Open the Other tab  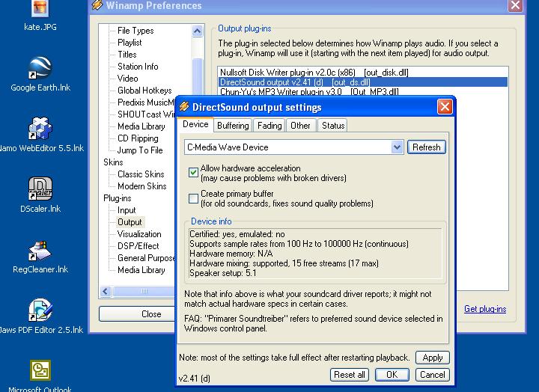[x=300, y=126]
